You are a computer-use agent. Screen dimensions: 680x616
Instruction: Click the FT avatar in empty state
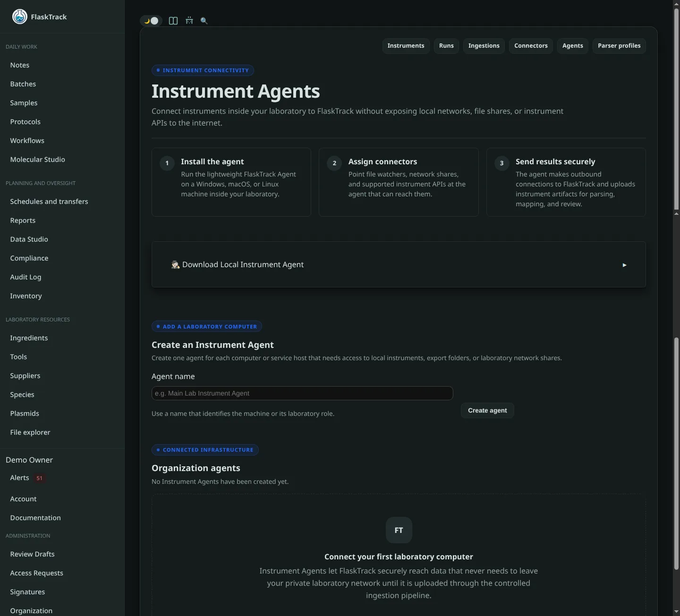point(399,530)
